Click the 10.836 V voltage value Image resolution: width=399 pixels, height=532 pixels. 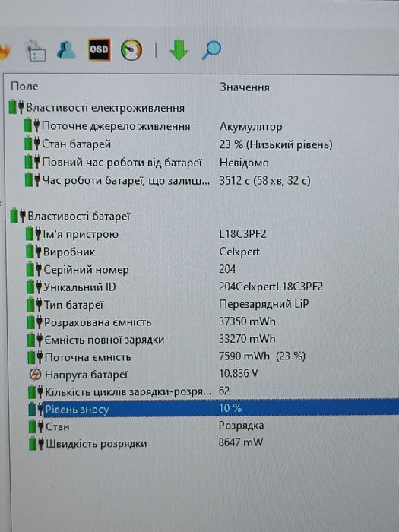238,373
